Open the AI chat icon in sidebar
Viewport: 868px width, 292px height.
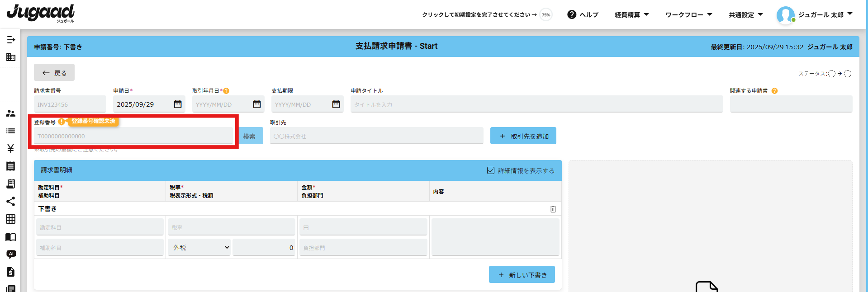(11, 254)
